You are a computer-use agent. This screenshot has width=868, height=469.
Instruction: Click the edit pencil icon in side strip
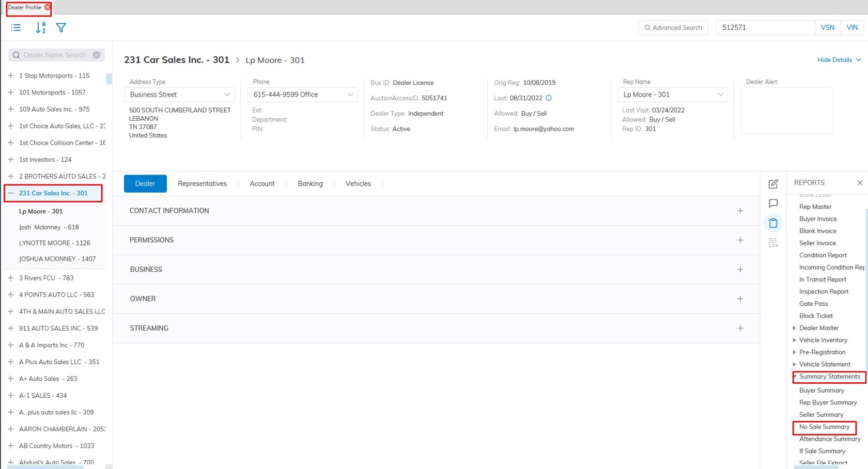(x=773, y=184)
